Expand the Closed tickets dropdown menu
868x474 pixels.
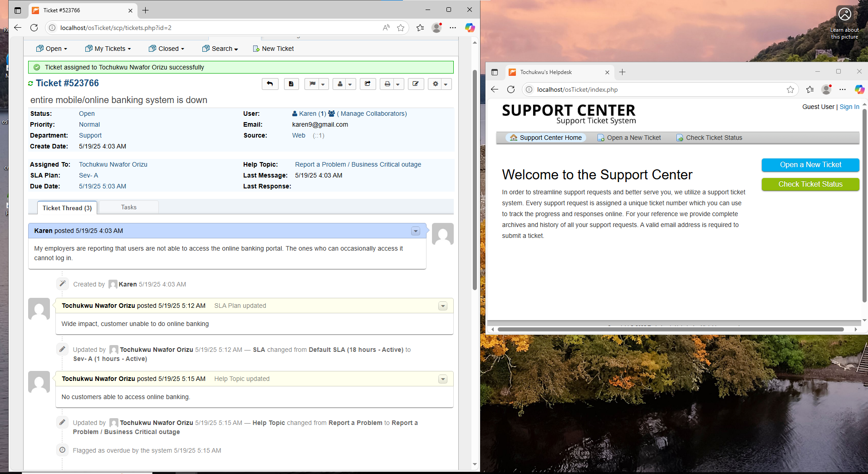(x=167, y=49)
